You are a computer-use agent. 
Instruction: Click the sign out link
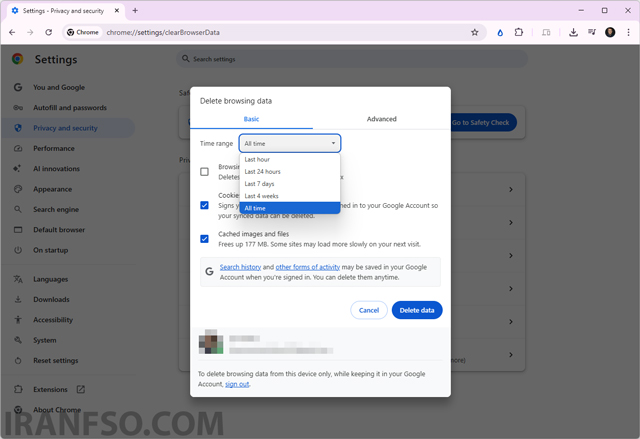237,384
